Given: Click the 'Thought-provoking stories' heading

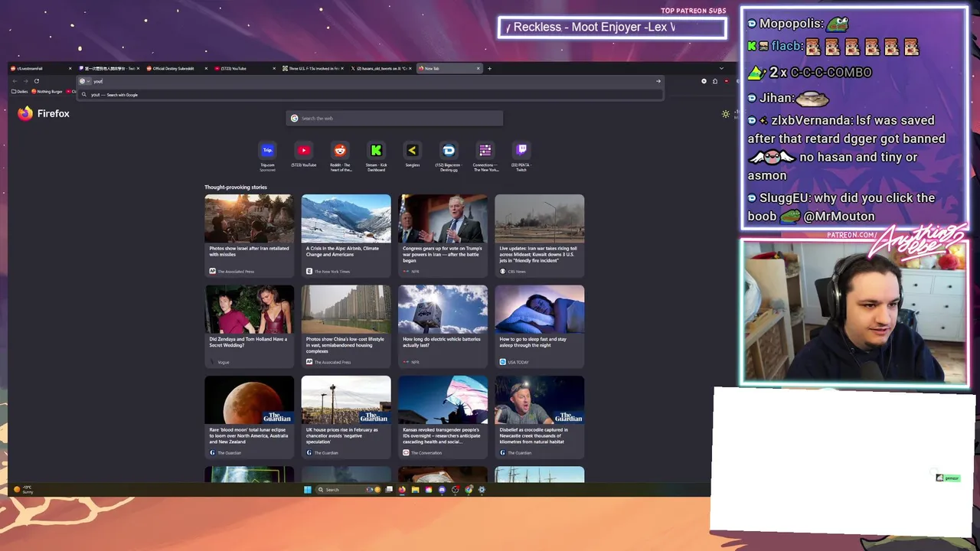Looking at the screenshot, I should (x=236, y=187).
